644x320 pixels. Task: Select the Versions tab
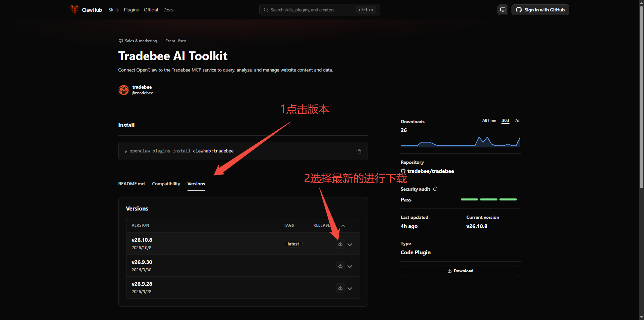point(196,184)
